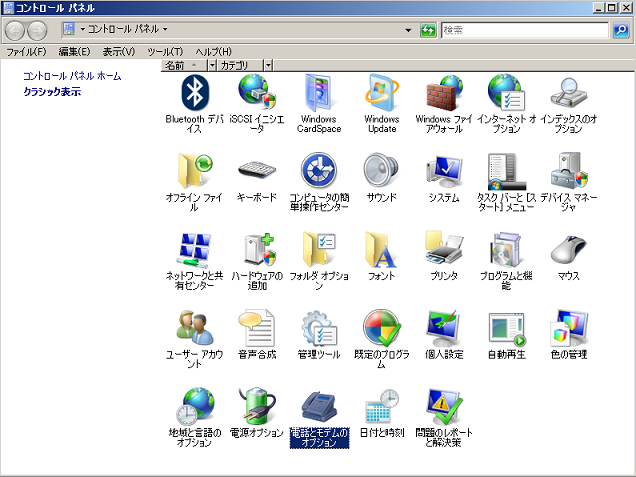Open the ファイル(F) menu

tap(26, 52)
